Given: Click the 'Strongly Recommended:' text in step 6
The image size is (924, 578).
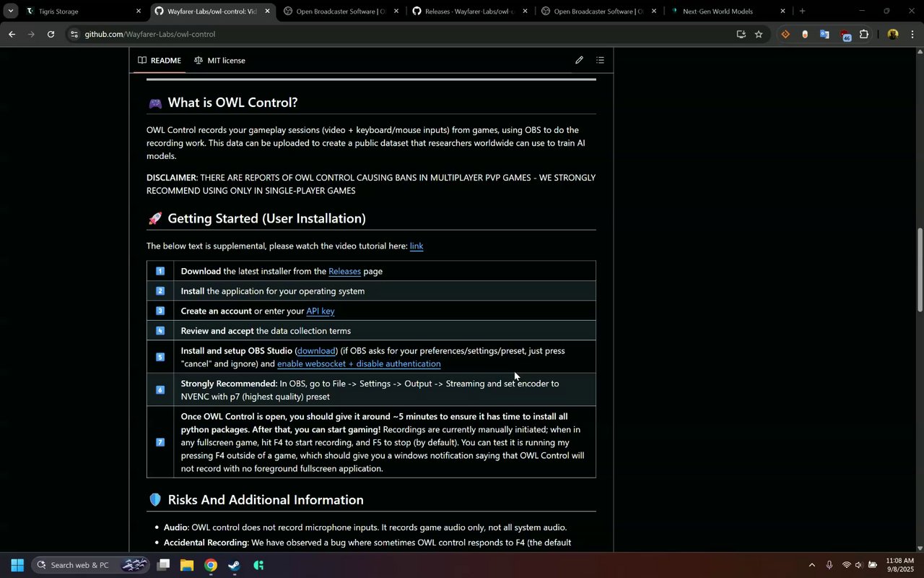Looking at the screenshot, I should click(229, 384).
